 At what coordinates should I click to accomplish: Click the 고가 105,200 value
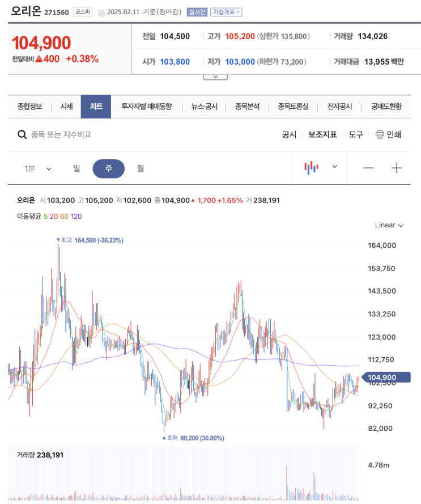click(x=240, y=36)
